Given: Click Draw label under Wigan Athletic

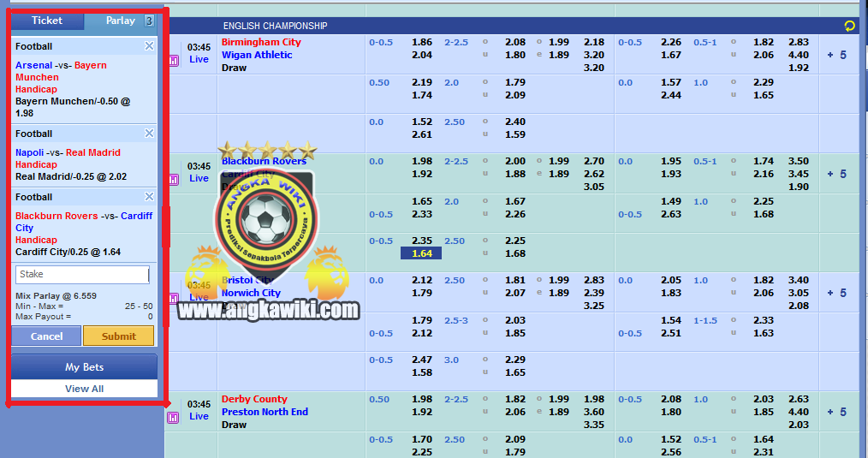Looking at the screenshot, I should [x=235, y=68].
